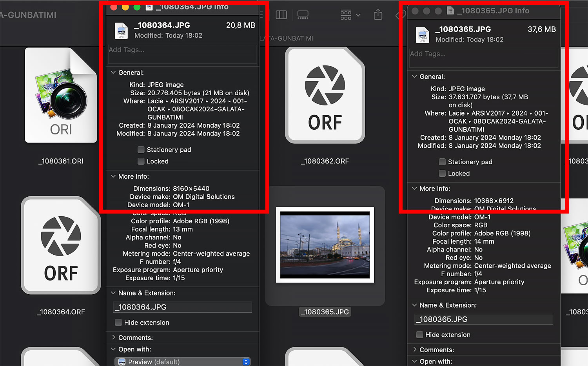Collapse Name & Extension in _1080365.JPG Info
Viewport: 588px width, 366px height.
(414, 305)
